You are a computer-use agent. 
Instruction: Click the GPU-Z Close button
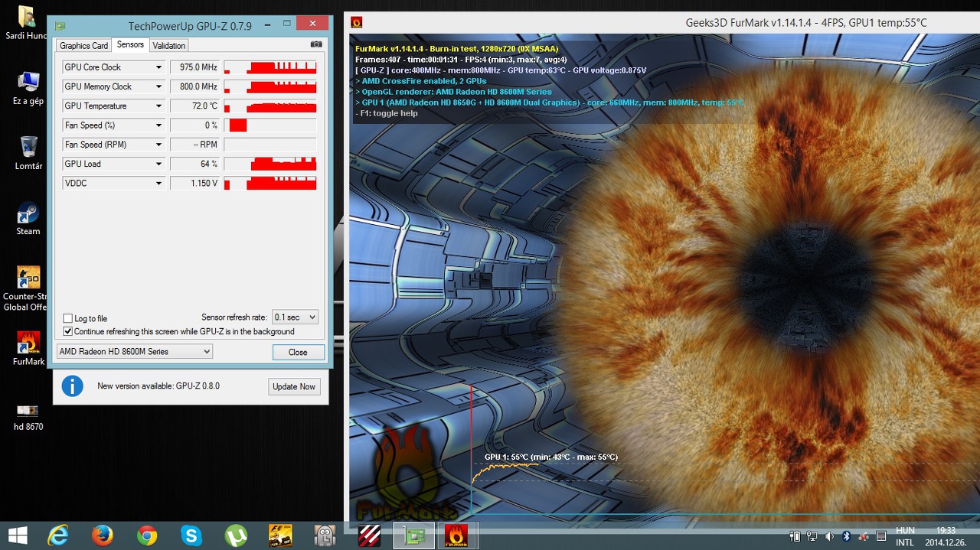pyautogui.click(x=298, y=352)
